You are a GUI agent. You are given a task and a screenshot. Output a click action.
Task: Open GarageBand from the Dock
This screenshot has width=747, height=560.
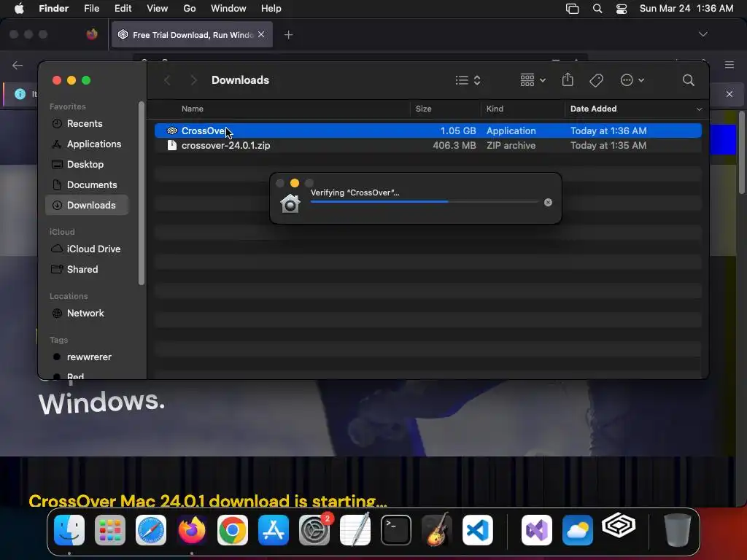pyautogui.click(x=437, y=530)
